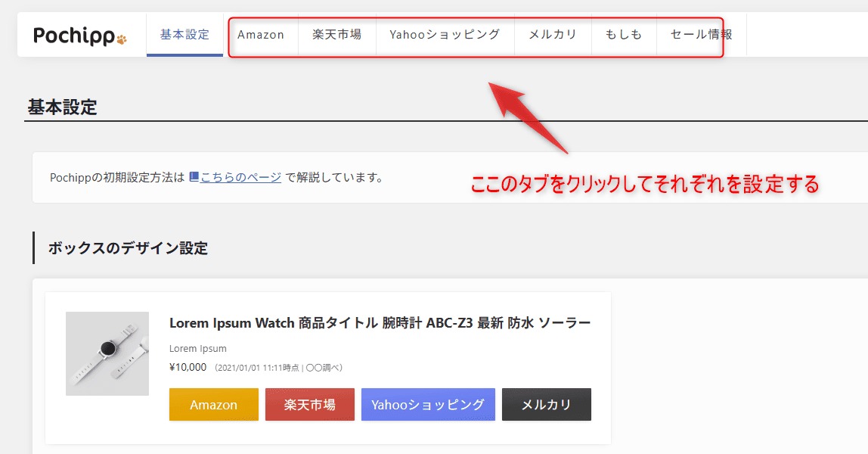Open the セール情報 tab
The height and width of the screenshot is (454, 868).
point(701,34)
